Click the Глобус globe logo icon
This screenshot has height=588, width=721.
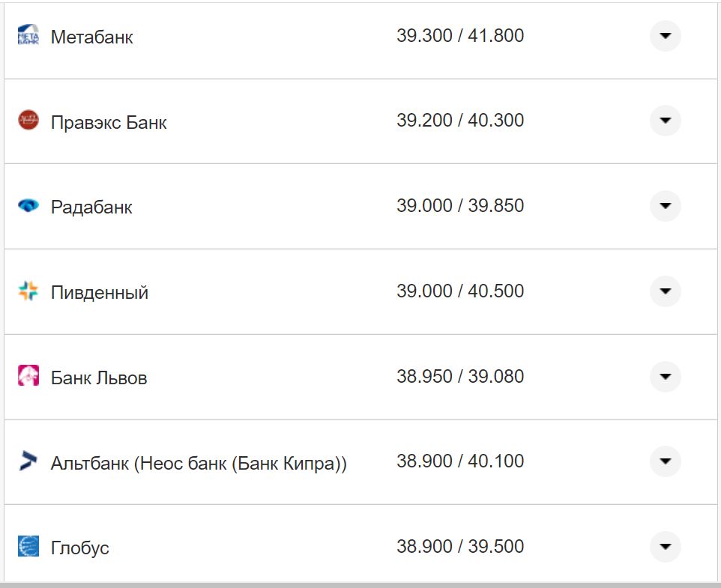click(x=28, y=546)
